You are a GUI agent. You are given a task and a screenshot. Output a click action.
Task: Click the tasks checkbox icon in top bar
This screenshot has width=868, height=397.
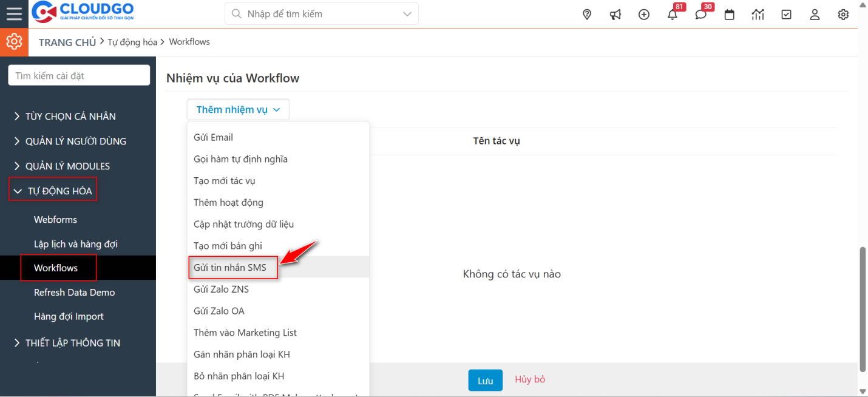click(786, 13)
